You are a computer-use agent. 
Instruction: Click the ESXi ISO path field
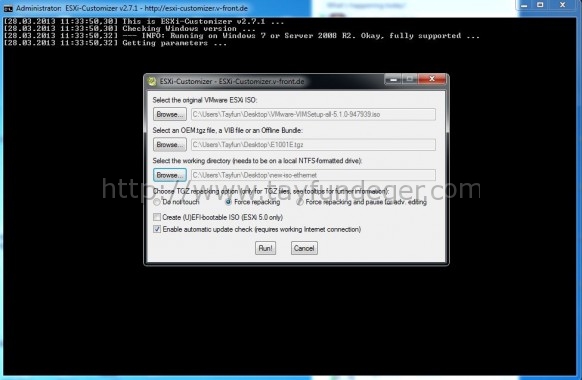point(313,114)
